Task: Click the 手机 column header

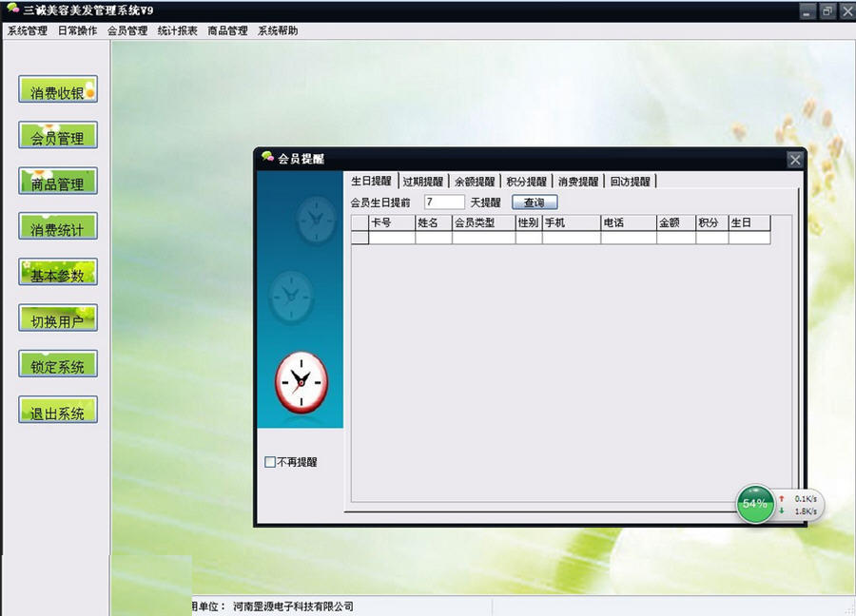Action: (x=572, y=222)
